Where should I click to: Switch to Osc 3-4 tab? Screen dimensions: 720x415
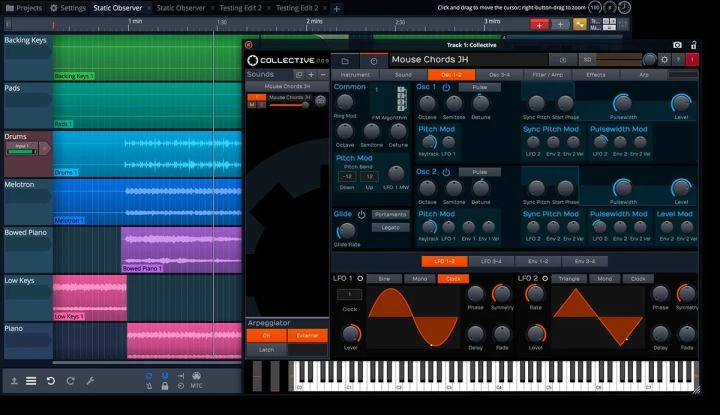pos(499,75)
